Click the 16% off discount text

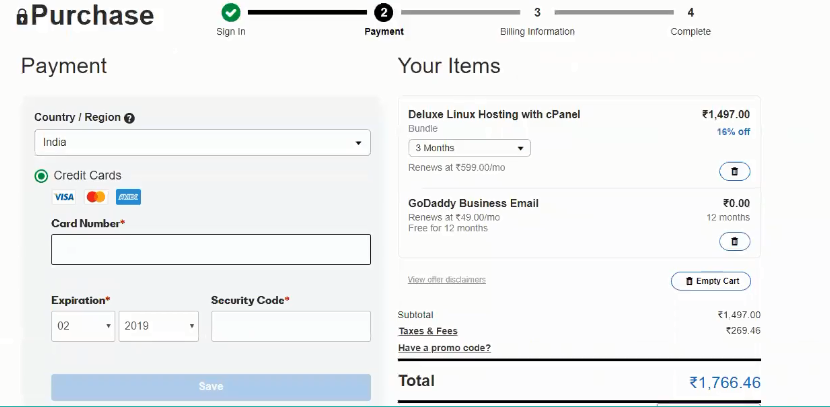point(733,132)
